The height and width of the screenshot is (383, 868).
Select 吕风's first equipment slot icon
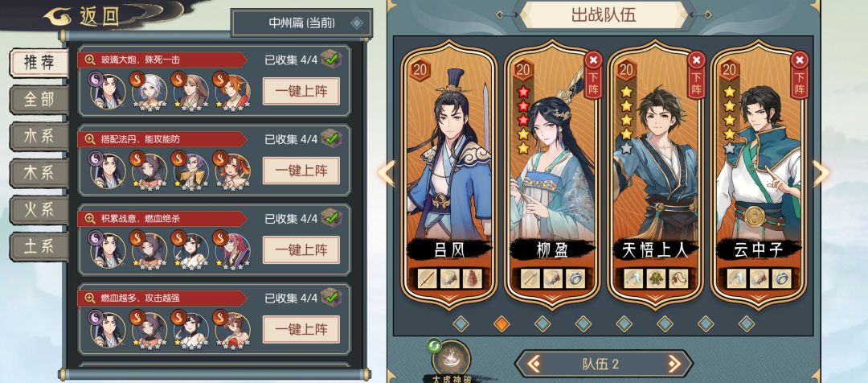coord(428,278)
